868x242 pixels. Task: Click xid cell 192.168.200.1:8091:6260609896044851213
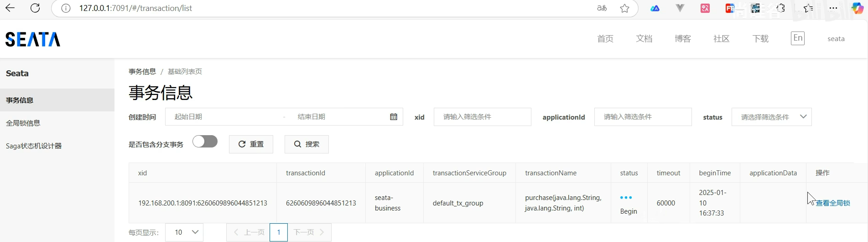(203, 203)
